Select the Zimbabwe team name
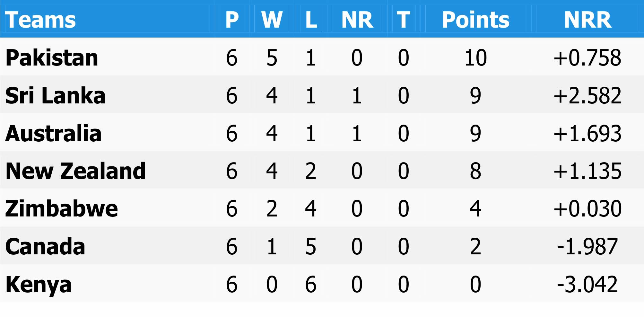 (62, 209)
